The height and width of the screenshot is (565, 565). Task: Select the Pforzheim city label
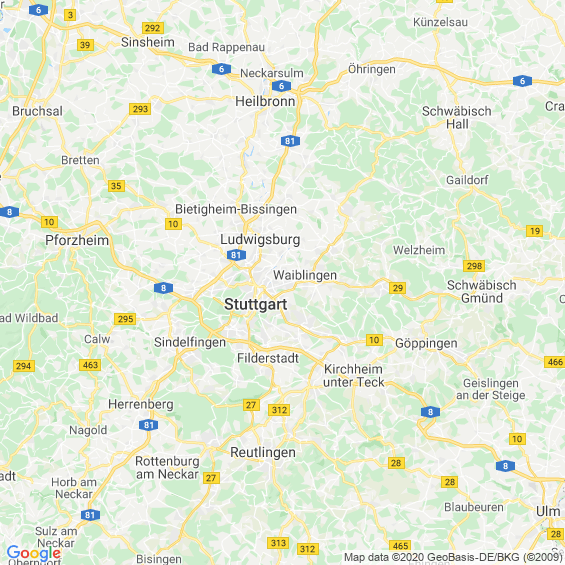(77, 240)
